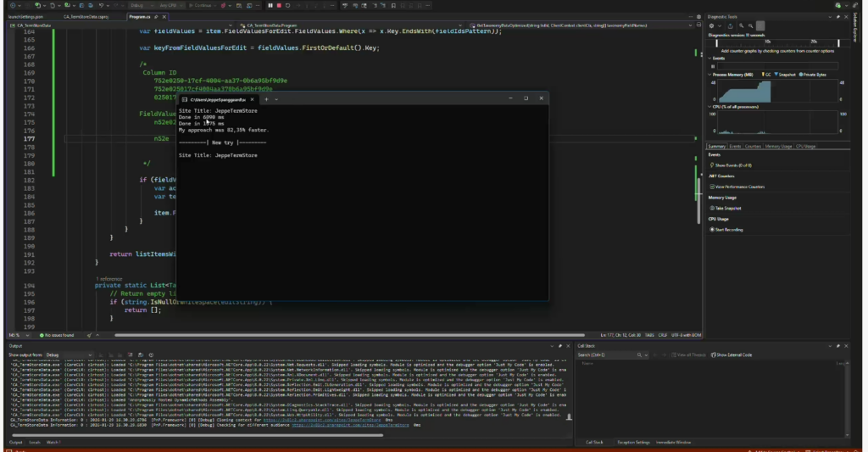Open new tab in console terminal window
The width and height of the screenshot is (868, 452).
(x=265, y=99)
